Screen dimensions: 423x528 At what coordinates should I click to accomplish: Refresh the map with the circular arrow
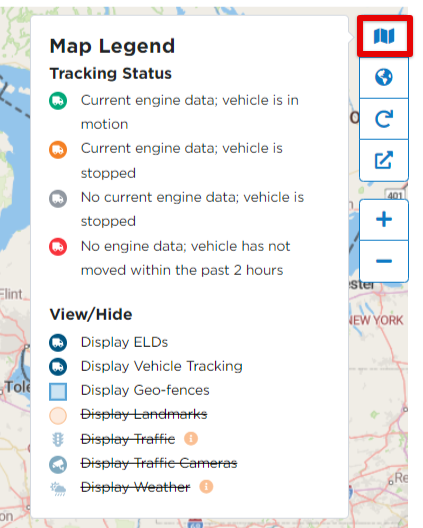(x=384, y=119)
